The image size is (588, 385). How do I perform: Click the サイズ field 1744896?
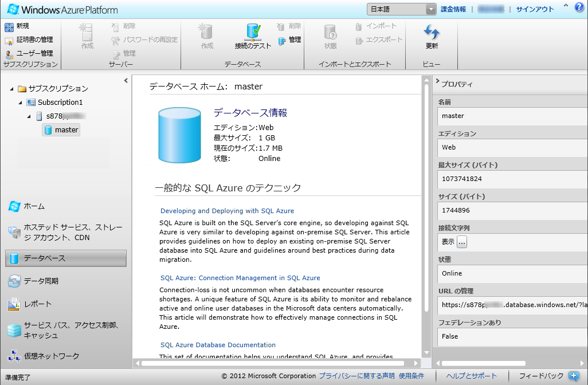tap(512, 211)
